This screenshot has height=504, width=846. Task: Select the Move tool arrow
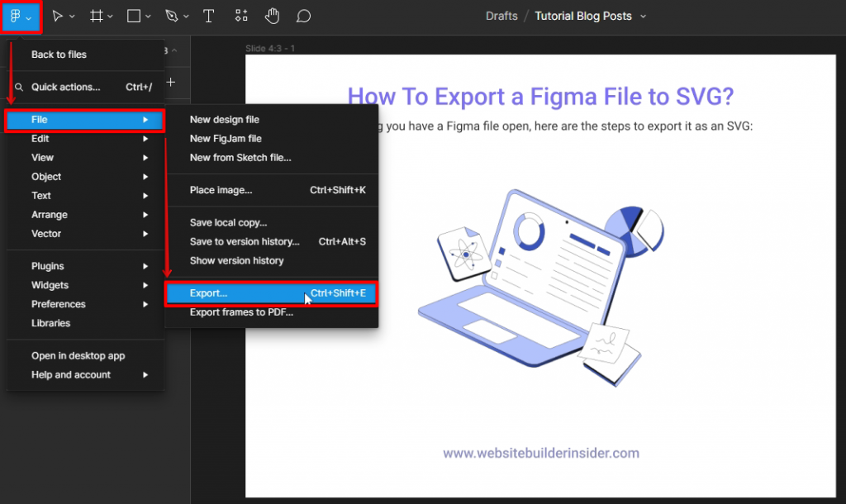(x=57, y=17)
